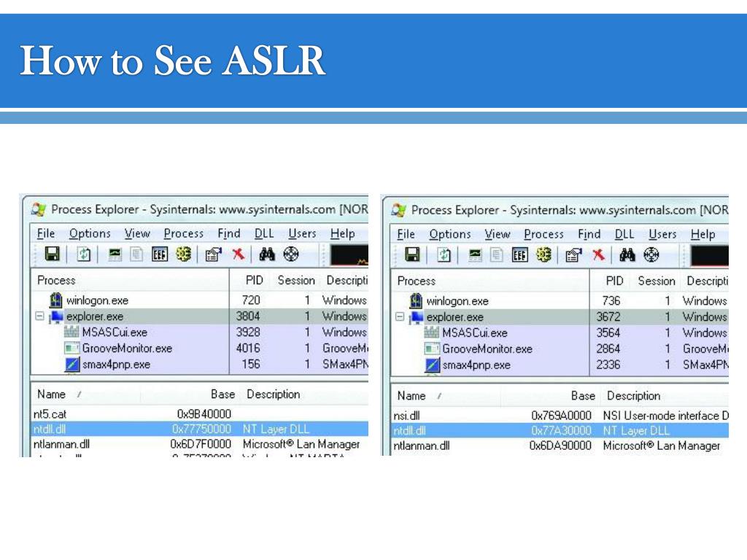Select MSASCui.exe process with PID 3564
The width and height of the screenshot is (747, 560).
coord(560,332)
